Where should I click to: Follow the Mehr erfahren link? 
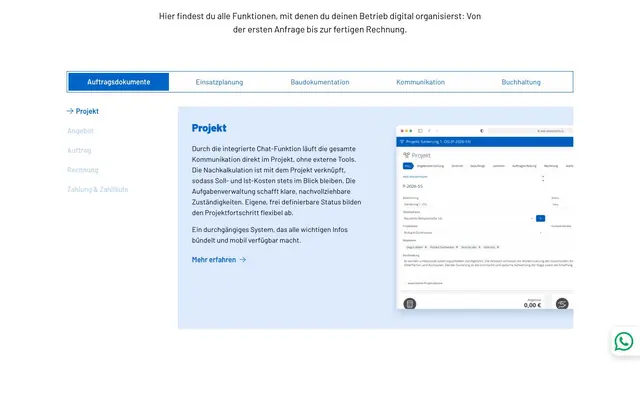coord(219,260)
